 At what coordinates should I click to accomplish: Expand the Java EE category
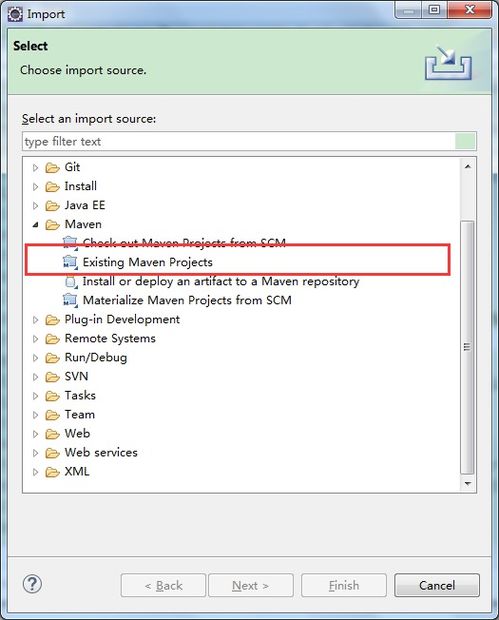[36, 206]
